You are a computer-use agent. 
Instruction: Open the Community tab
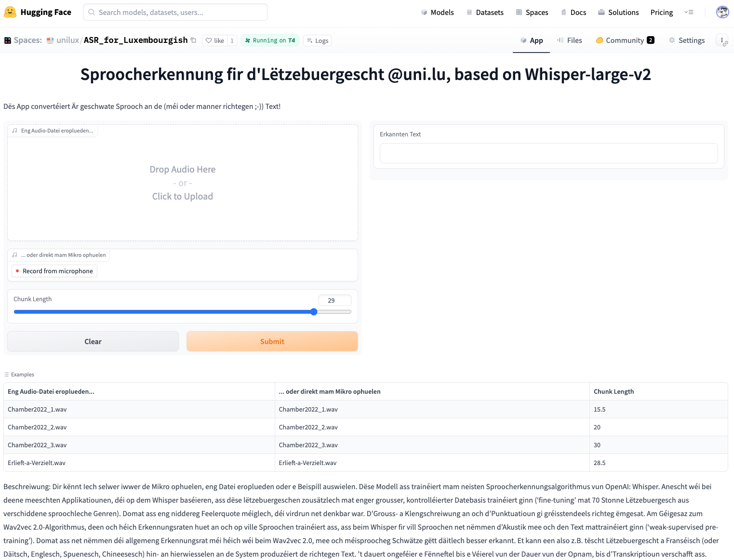click(x=625, y=40)
